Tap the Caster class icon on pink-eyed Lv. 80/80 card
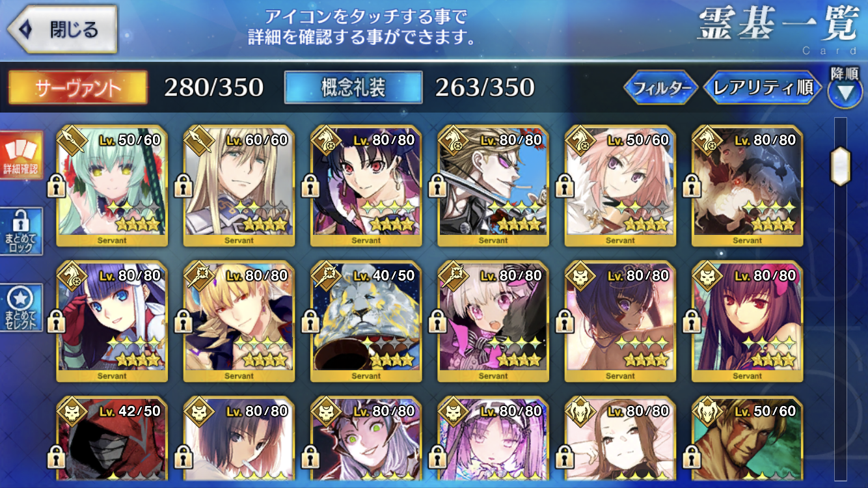This screenshot has height=488, width=868. point(452,275)
